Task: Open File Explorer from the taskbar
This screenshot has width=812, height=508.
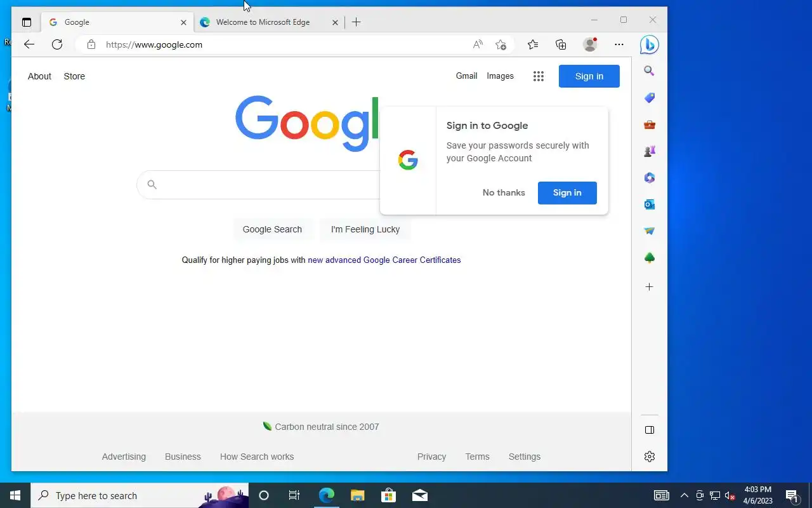Action: click(x=357, y=495)
